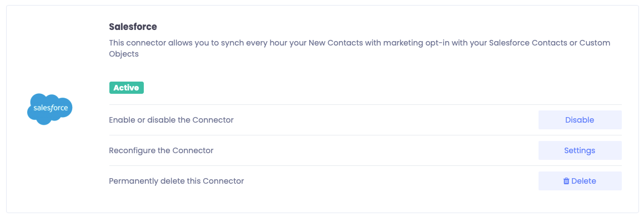
Task: Click the word 'Connector' in the Reconfigure row
Action: coord(193,150)
